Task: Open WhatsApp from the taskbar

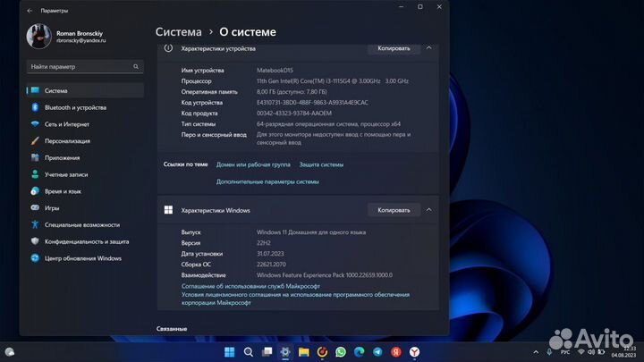Action: [x=341, y=352]
